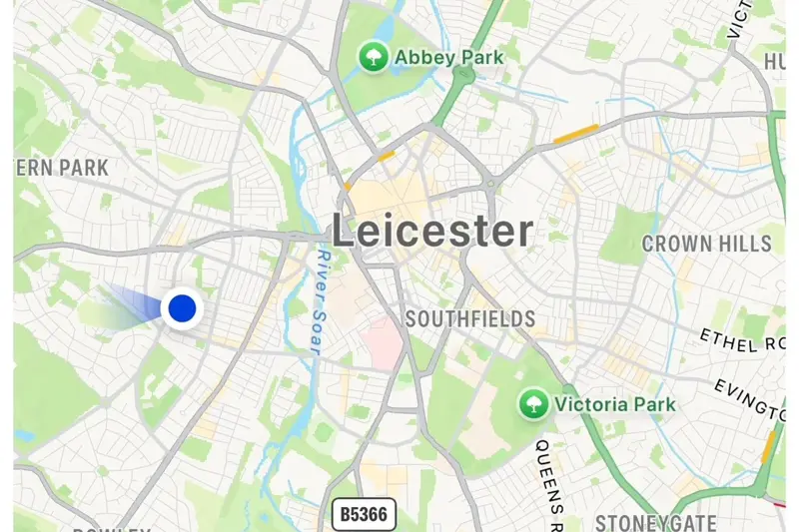Image resolution: width=799 pixels, height=532 pixels.
Task: Click the Abbey Park text label
Action: (x=448, y=58)
